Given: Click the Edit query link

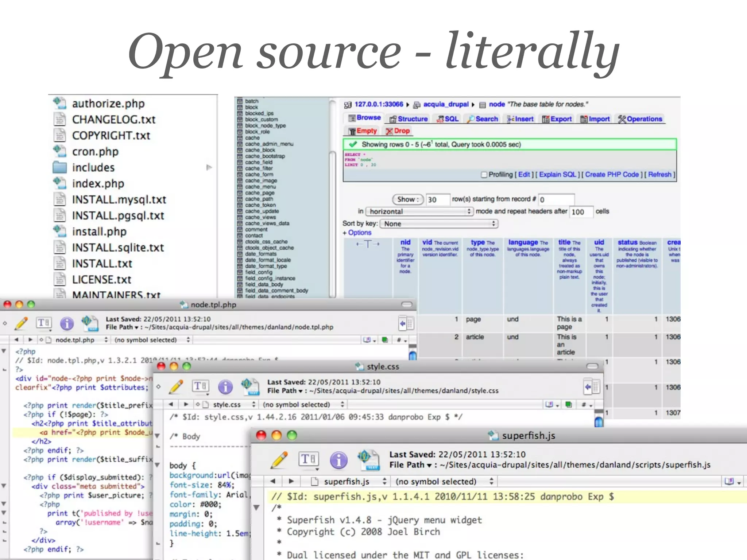Looking at the screenshot, I should click(x=524, y=175).
